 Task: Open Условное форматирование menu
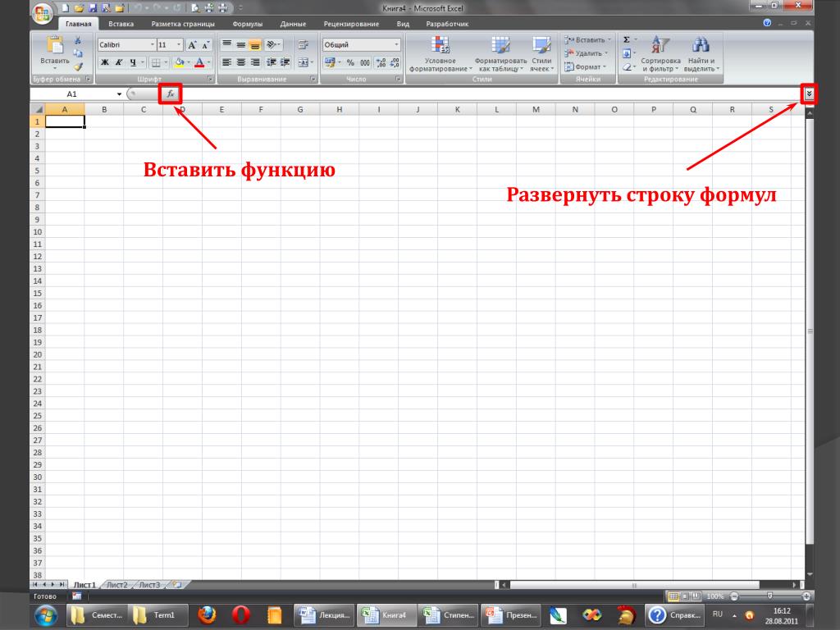[441, 54]
